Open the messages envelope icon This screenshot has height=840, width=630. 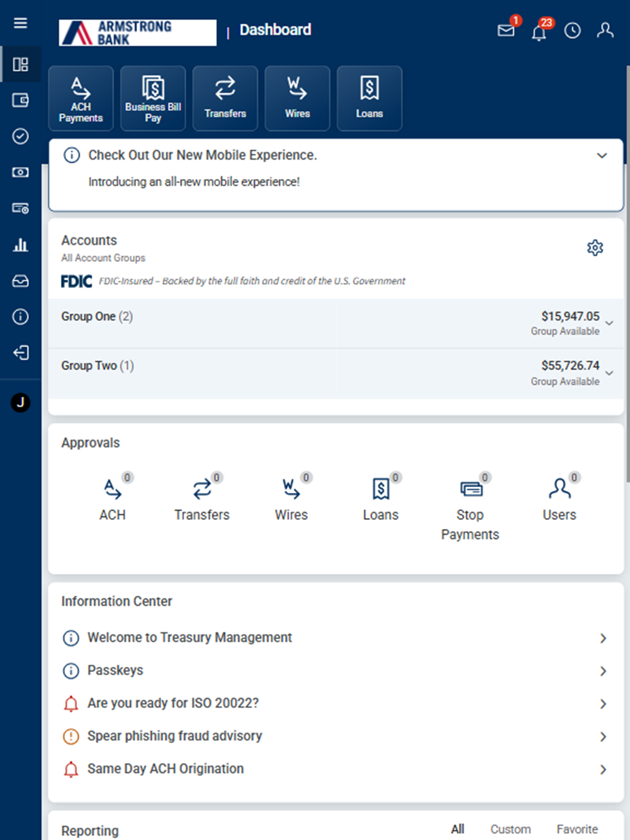pos(506,30)
